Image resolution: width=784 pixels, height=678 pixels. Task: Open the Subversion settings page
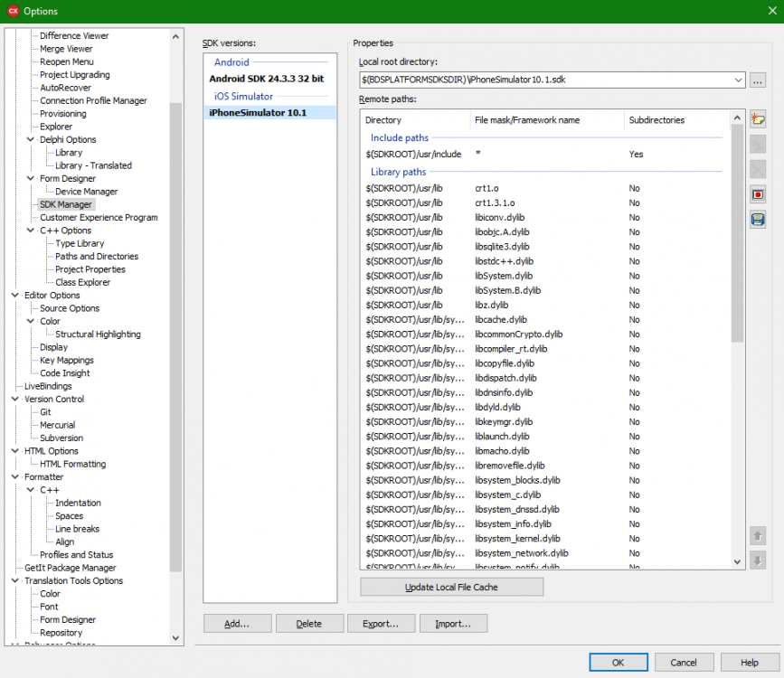point(61,438)
